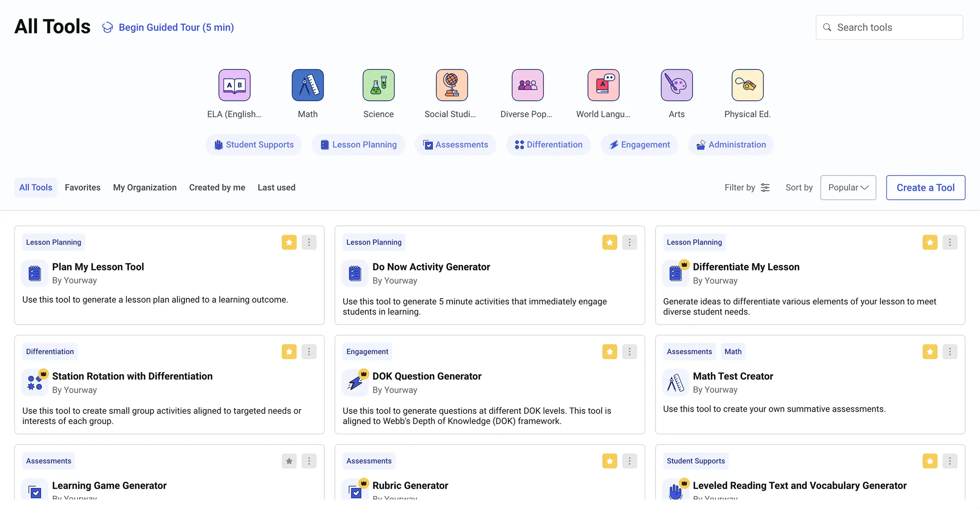Open the ELA subject icon
This screenshot has height=509, width=980.
pyautogui.click(x=234, y=85)
